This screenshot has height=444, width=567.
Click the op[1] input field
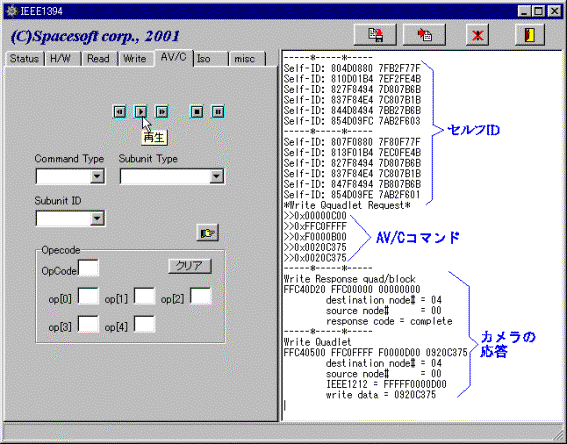click(145, 296)
